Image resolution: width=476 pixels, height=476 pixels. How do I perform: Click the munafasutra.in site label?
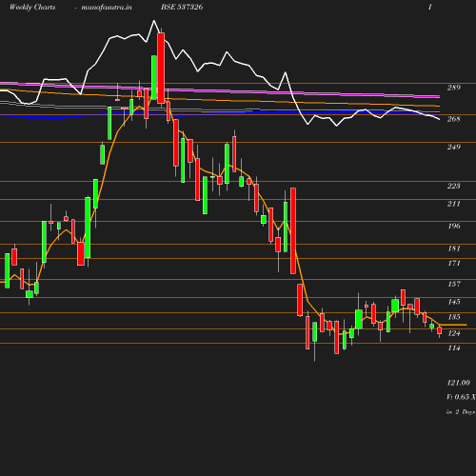click(107, 8)
